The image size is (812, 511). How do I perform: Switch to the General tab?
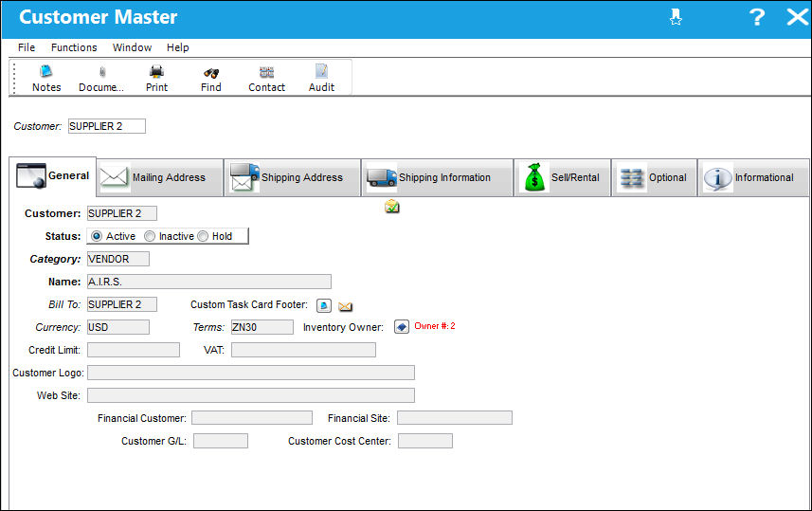coord(53,176)
